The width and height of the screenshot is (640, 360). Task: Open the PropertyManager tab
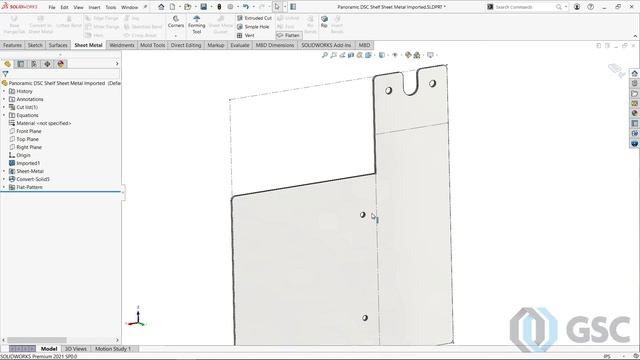point(21,64)
